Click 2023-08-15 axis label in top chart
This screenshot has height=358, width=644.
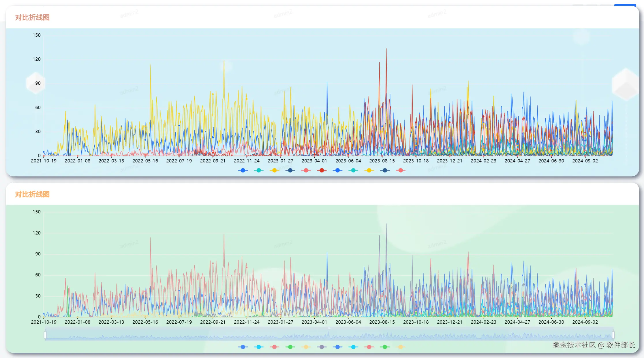382,161
